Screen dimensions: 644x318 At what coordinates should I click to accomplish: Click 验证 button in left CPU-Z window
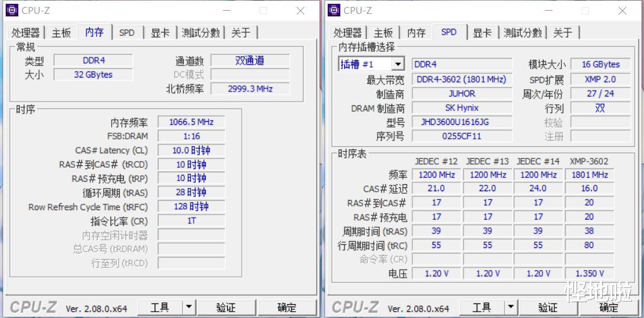(x=226, y=307)
